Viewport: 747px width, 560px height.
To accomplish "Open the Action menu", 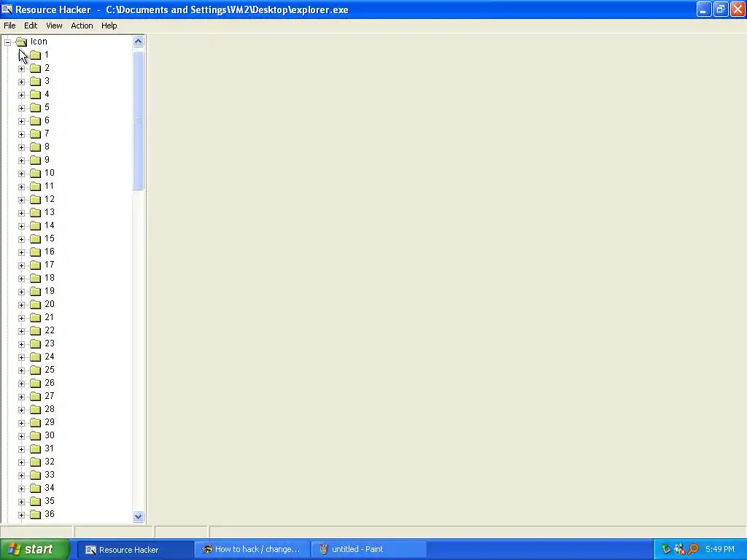I will [x=82, y=26].
